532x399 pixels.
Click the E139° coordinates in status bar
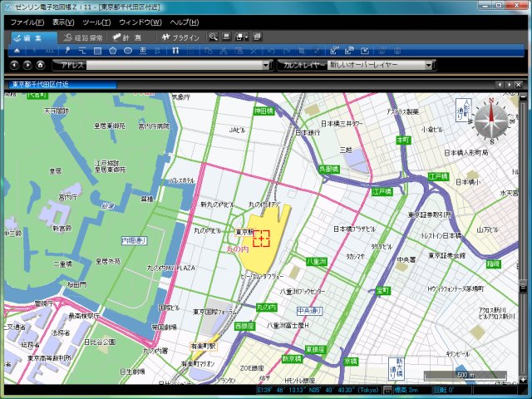tap(318, 390)
